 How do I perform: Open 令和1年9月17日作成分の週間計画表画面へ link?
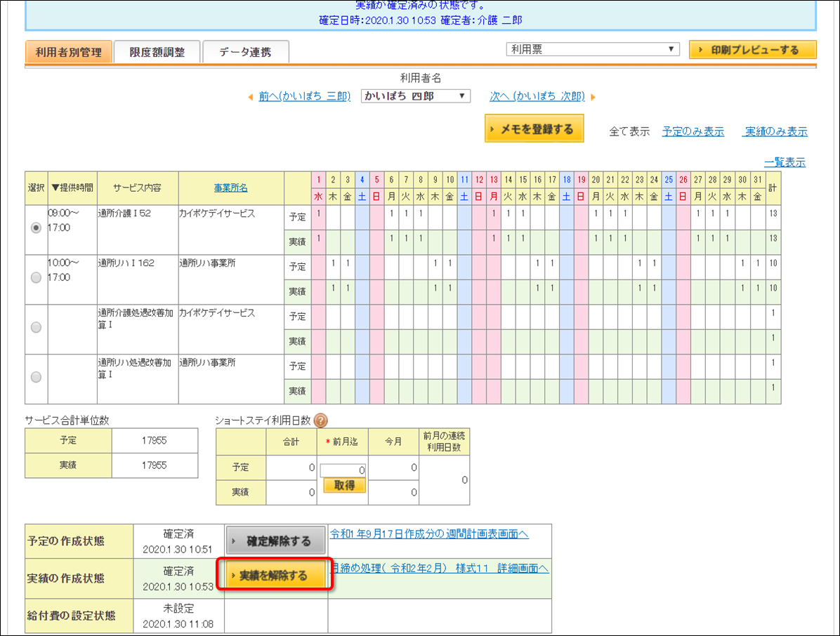[429, 534]
